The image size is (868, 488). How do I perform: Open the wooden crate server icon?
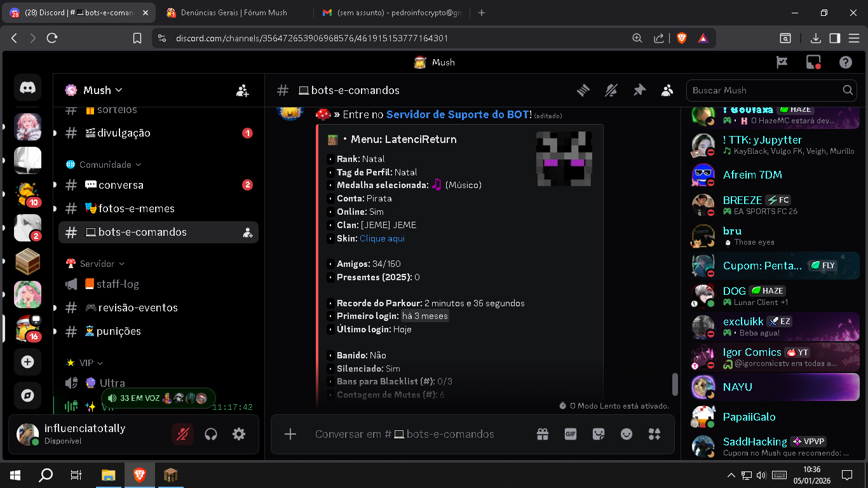27,262
